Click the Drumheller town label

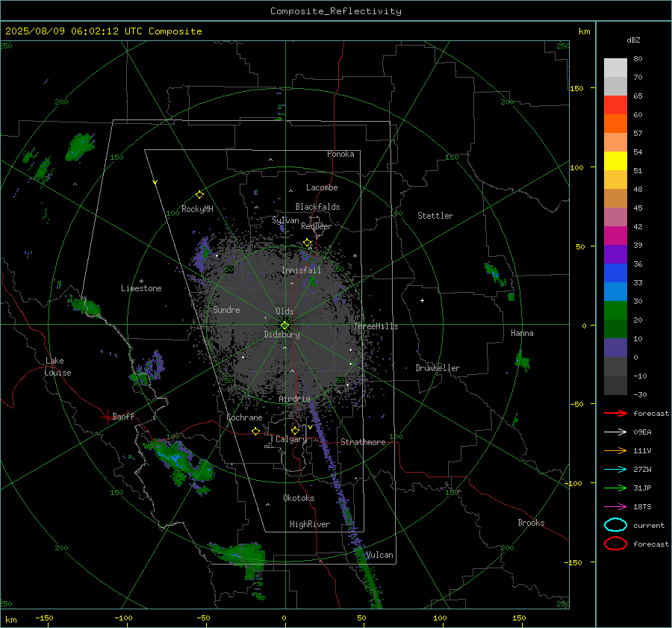point(438,368)
